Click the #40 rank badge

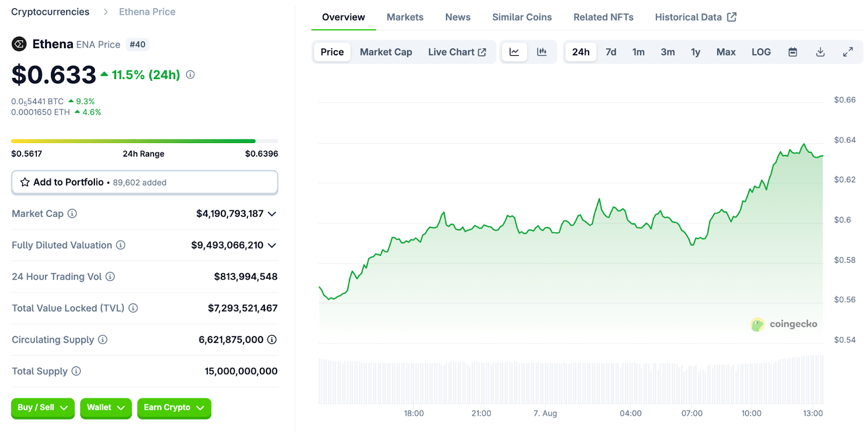[137, 44]
